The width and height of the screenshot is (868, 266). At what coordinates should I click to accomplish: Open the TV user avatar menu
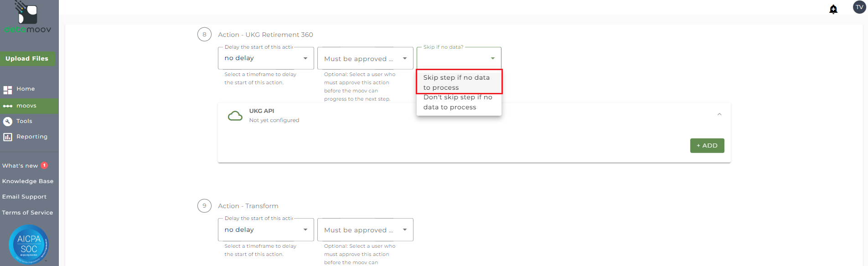859,7
